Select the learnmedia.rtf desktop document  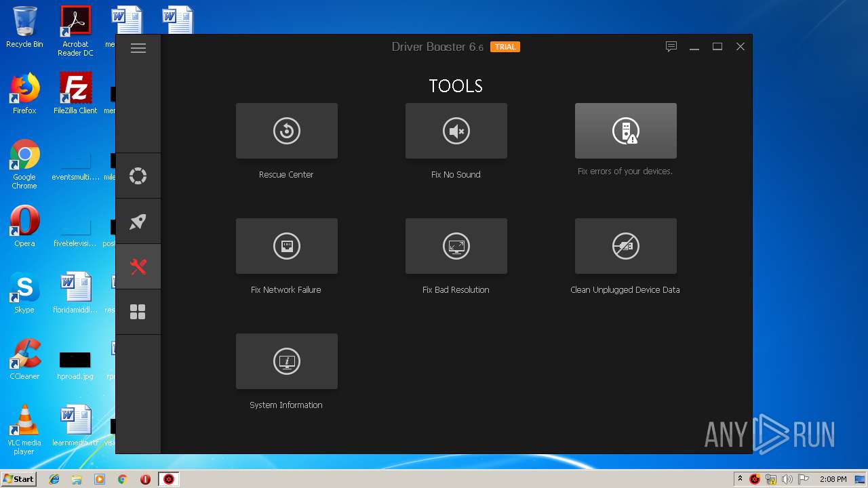[x=75, y=425]
